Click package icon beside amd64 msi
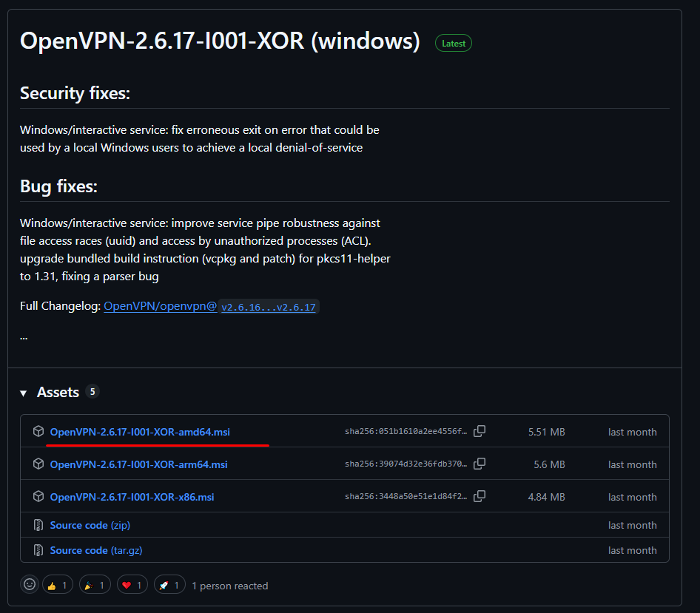The width and height of the screenshot is (700, 613). click(38, 432)
